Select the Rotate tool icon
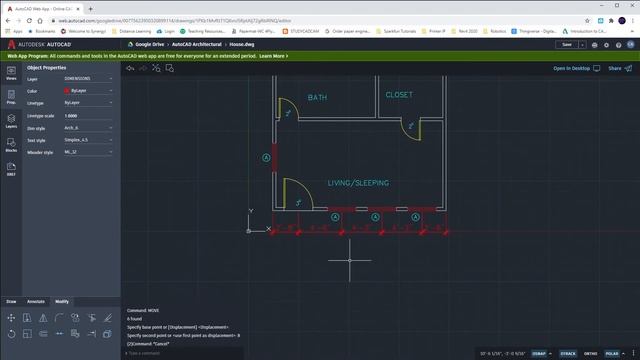The height and width of the screenshot is (360, 640). point(11,334)
